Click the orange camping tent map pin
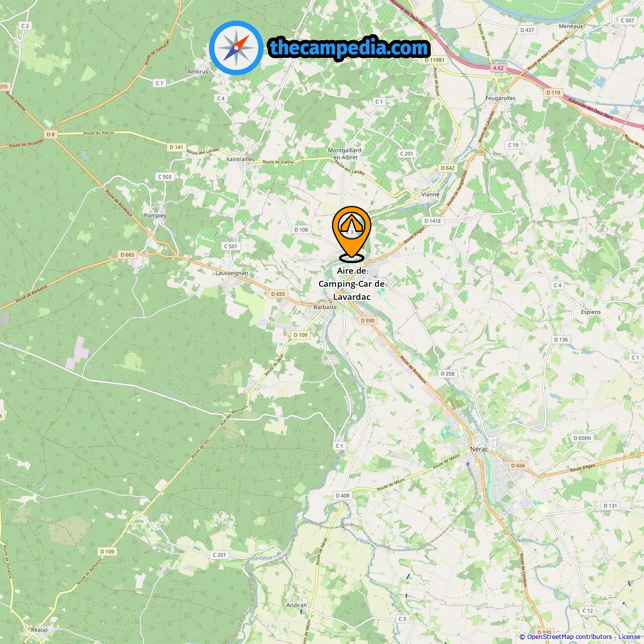Viewport: 644px width, 644px height. pos(351,234)
